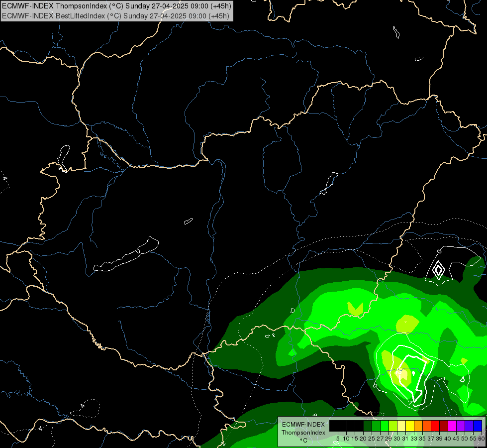Click the pale yellow 30-31 legend swatch
This screenshot has height=448, width=487.
tap(401, 426)
